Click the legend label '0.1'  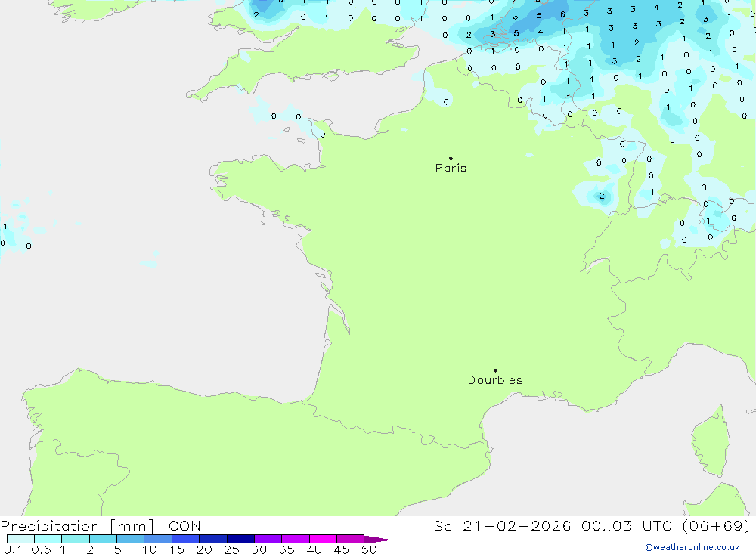tap(13, 549)
